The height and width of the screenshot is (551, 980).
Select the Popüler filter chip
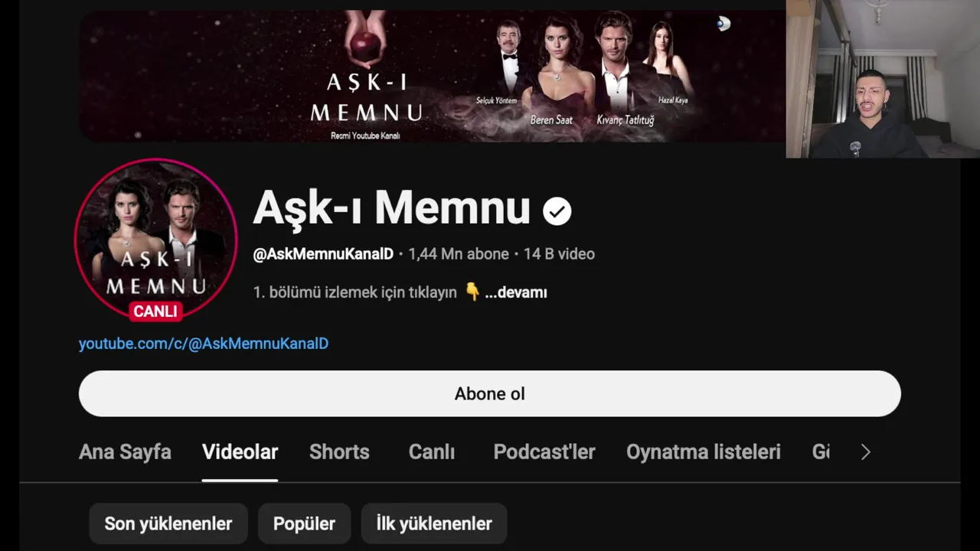click(304, 523)
